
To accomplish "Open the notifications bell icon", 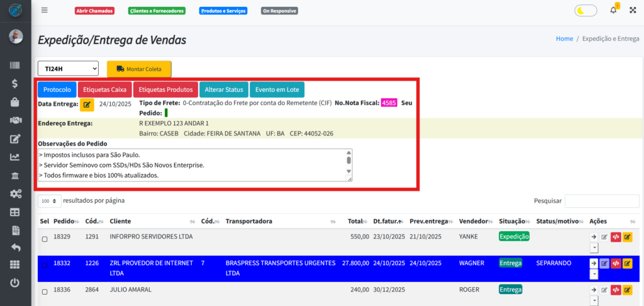I will click(x=613, y=10).
